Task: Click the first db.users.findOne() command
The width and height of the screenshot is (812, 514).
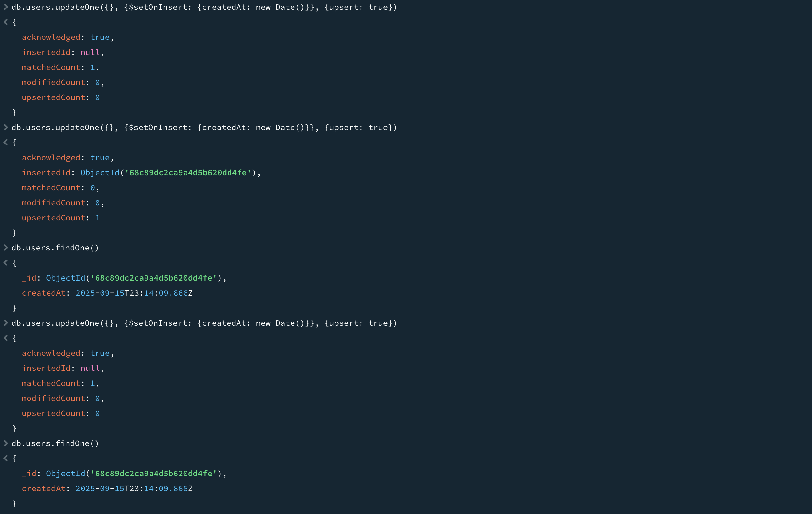Action: [55, 248]
